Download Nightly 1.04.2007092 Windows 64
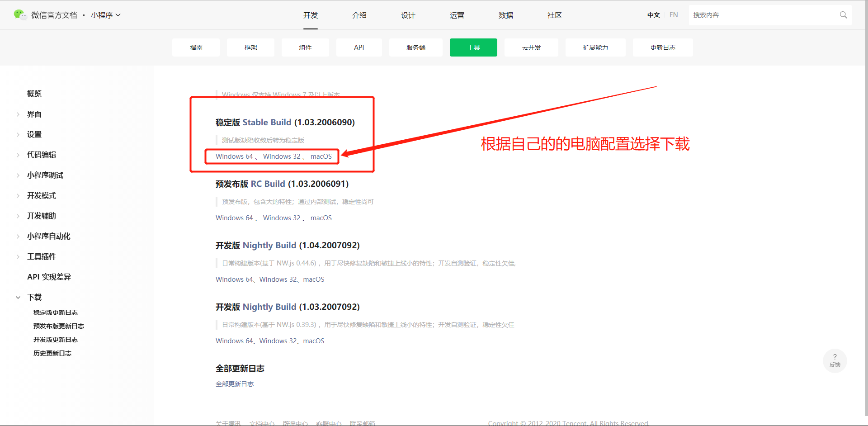The height and width of the screenshot is (426, 868). (x=234, y=279)
